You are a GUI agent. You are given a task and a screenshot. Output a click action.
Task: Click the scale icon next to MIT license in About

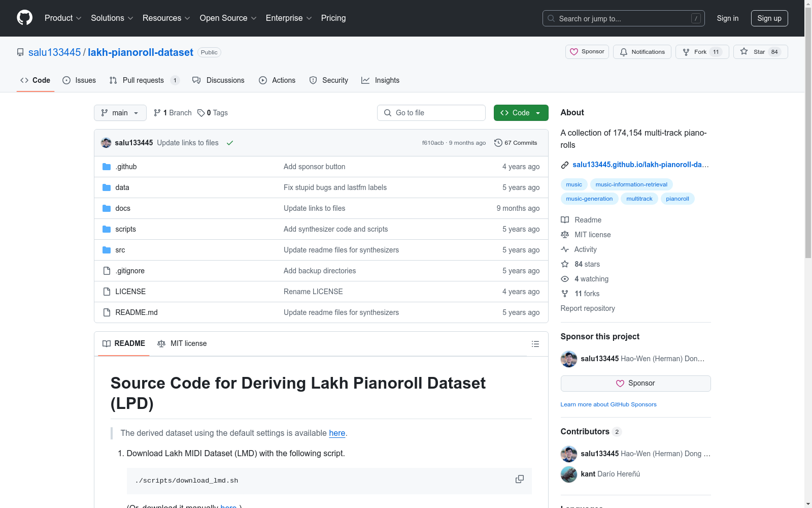tap(565, 235)
